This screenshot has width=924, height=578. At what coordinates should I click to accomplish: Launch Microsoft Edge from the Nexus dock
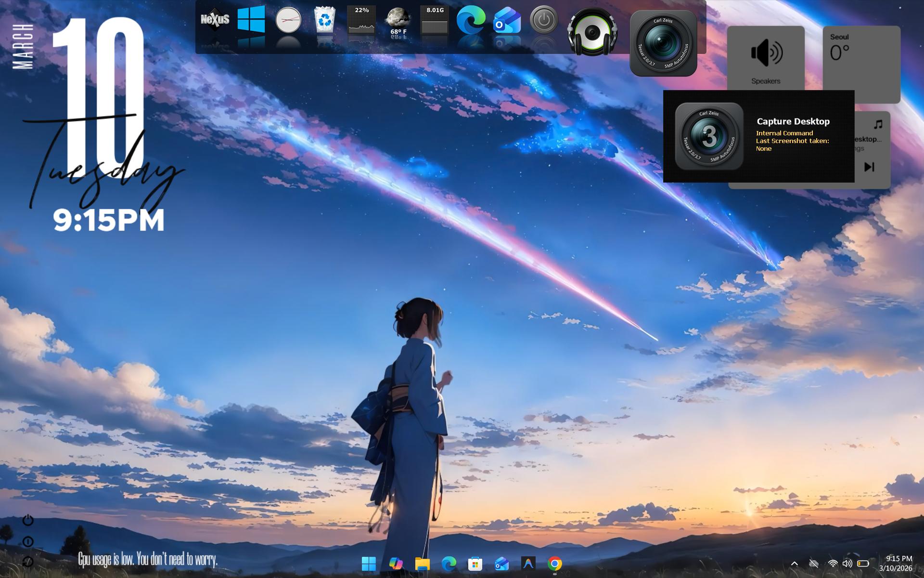(x=471, y=20)
